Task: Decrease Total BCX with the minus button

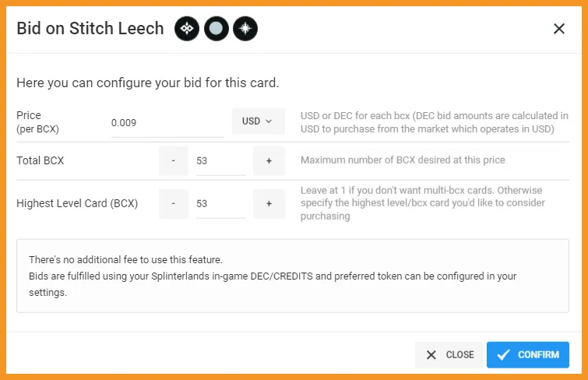Action: pyautogui.click(x=173, y=161)
